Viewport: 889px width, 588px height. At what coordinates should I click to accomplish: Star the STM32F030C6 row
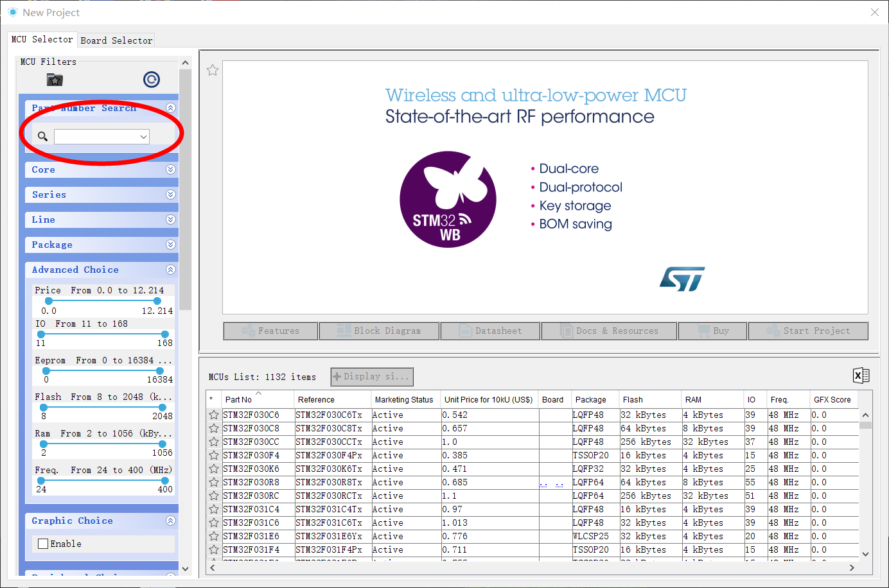tap(214, 415)
